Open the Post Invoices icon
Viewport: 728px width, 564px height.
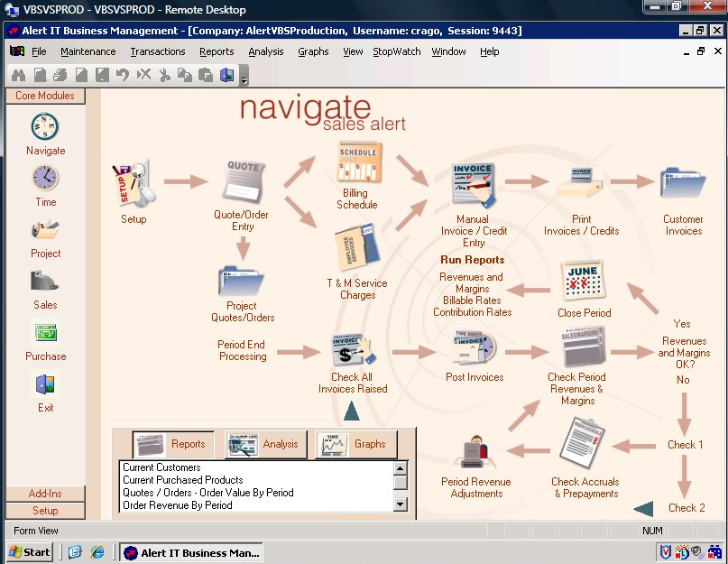[474, 347]
